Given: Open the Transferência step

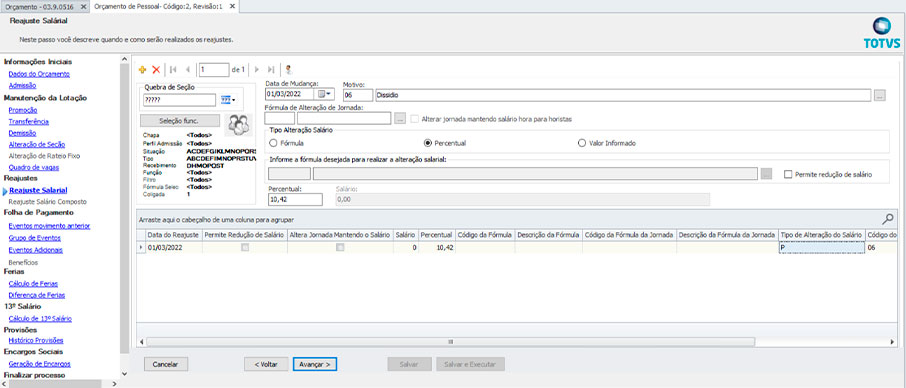Looking at the screenshot, I should [28, 121].
